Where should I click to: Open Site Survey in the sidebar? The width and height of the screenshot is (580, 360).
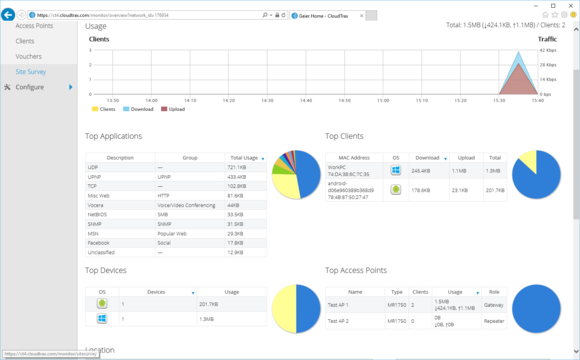point(31,72)
